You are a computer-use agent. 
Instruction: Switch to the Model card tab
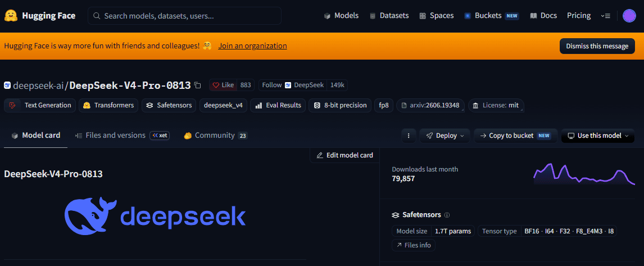point(36,136)
